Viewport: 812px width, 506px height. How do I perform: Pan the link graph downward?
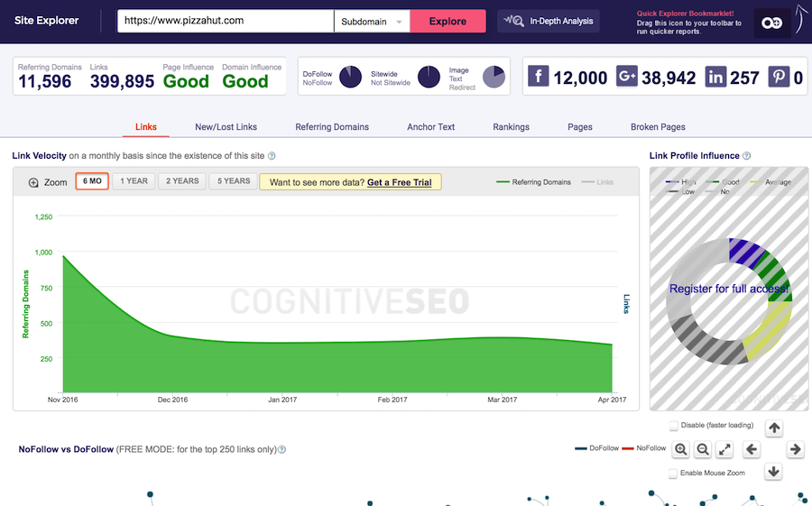click(x=773, y=471)
